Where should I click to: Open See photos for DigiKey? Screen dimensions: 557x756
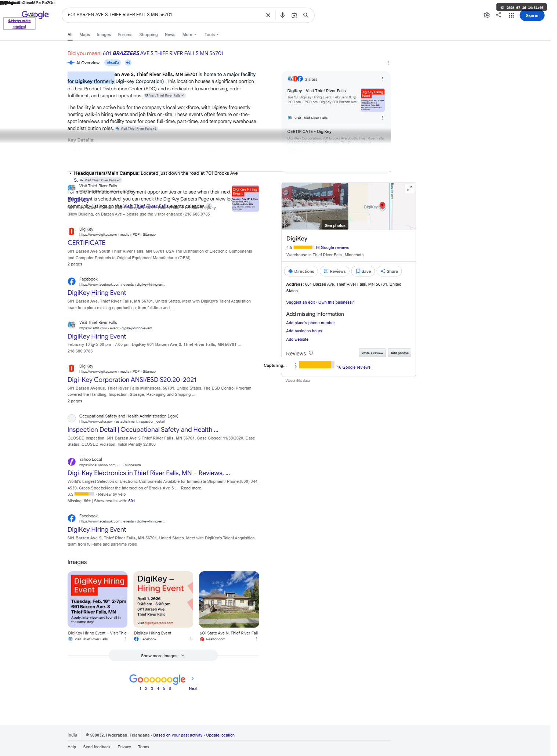(x=335, y=225)
